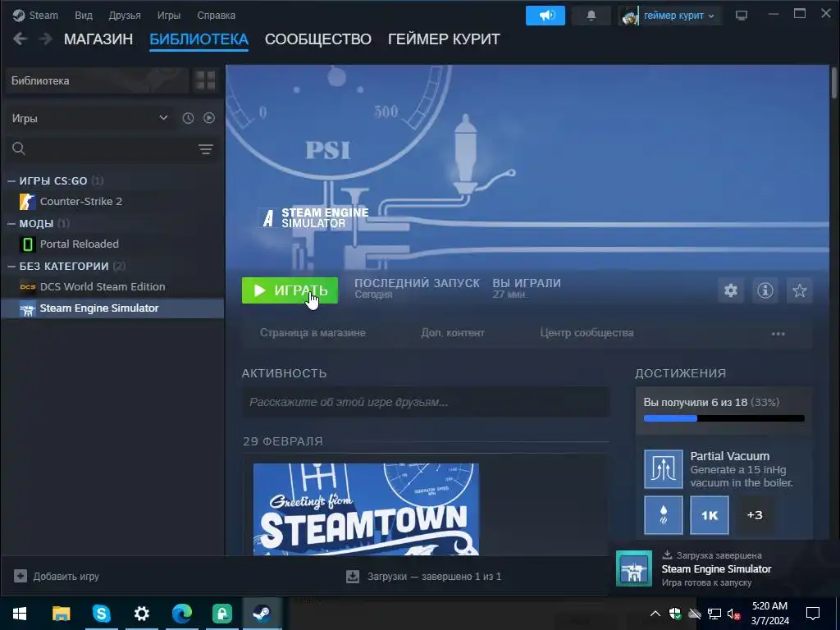Open the Вид menu
Viewport: 840px width, 630px height.
[x=84, y=15]
